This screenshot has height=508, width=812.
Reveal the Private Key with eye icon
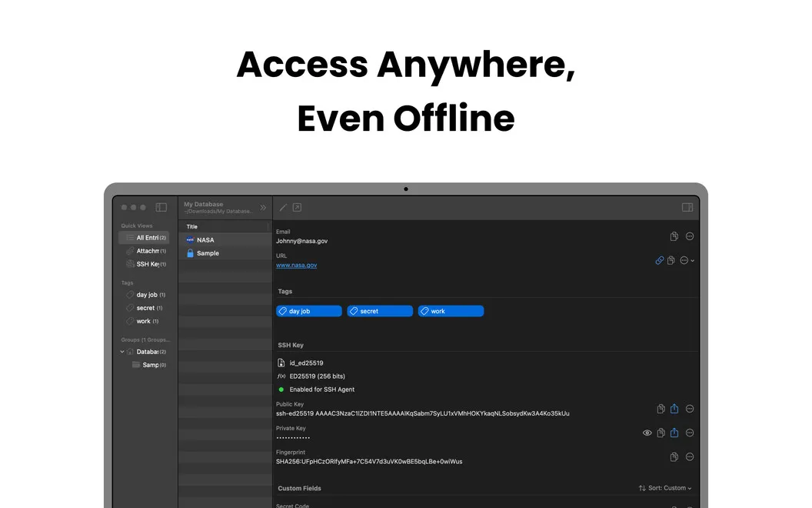(647, 433)
